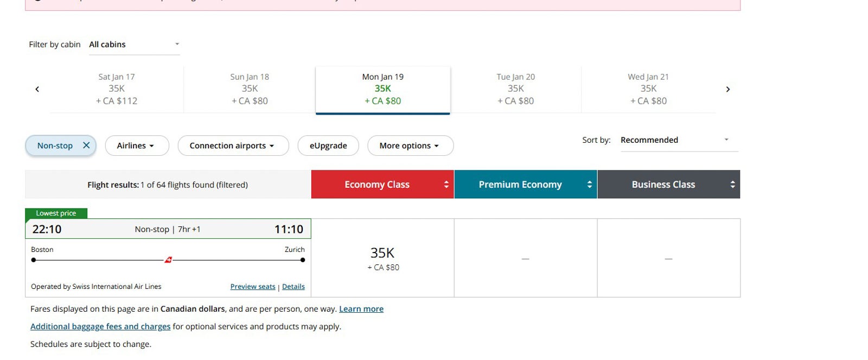Sort by Premium Economy using its sort arrows
Screen dimensions: 868x360
click(x=589, y=185)
